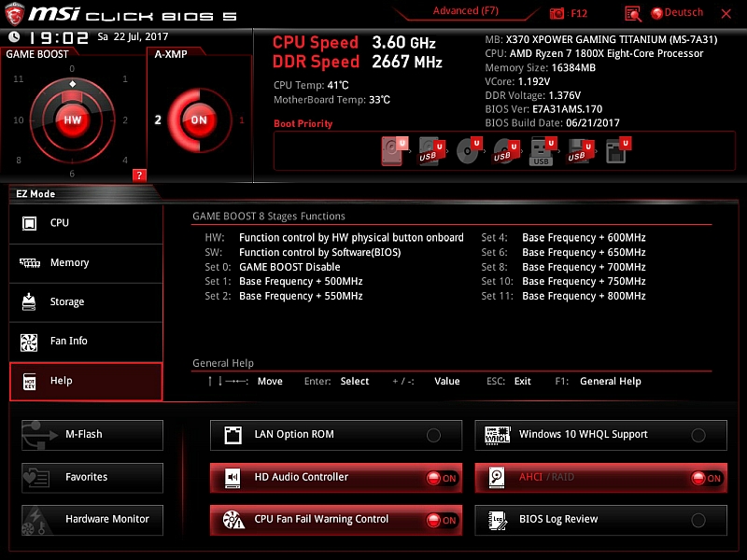Select the USB hard disk boot device icon

click(431, 151)
